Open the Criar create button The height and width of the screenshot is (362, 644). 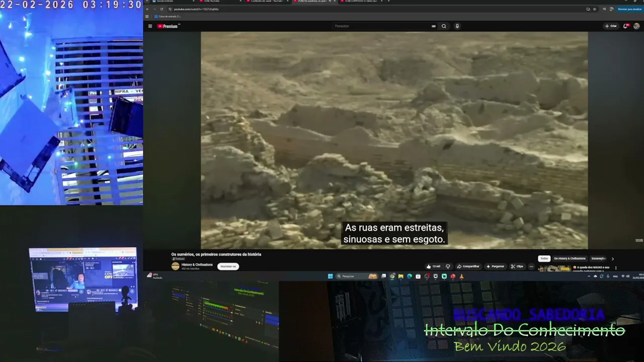(611, 26)
